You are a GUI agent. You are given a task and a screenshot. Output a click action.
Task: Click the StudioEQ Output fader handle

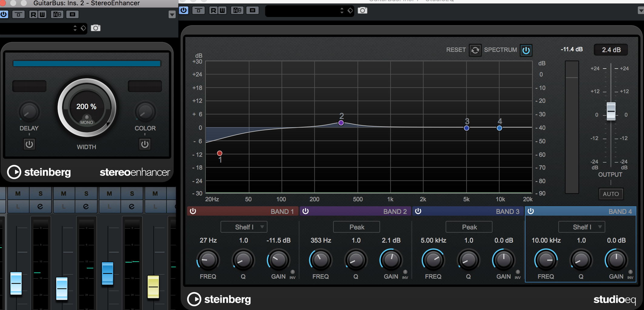click(x=611, y=111)
